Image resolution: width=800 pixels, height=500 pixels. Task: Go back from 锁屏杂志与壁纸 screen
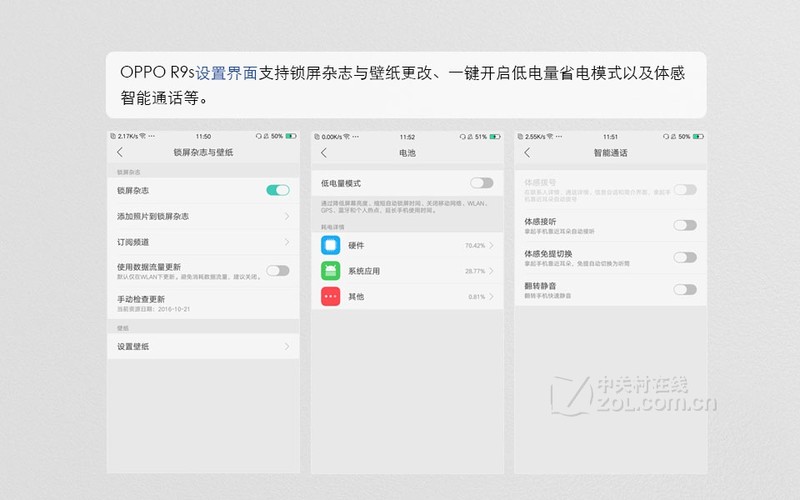tap(120, 152)
